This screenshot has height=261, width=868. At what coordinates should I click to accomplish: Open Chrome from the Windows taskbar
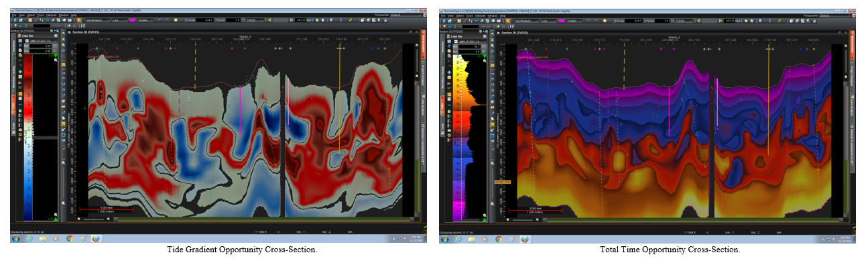(70, 239)
